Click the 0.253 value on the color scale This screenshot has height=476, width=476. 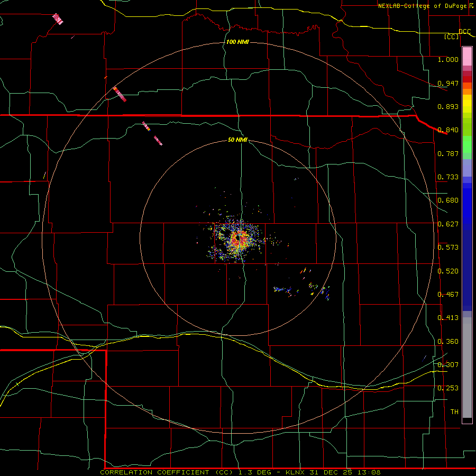tap(448, 388)
